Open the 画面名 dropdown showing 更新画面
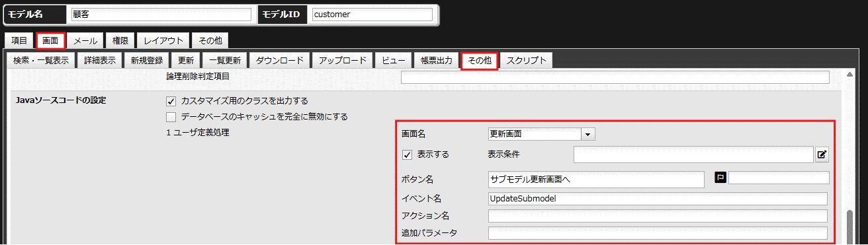The image size is (868, 245). point(542,134)
